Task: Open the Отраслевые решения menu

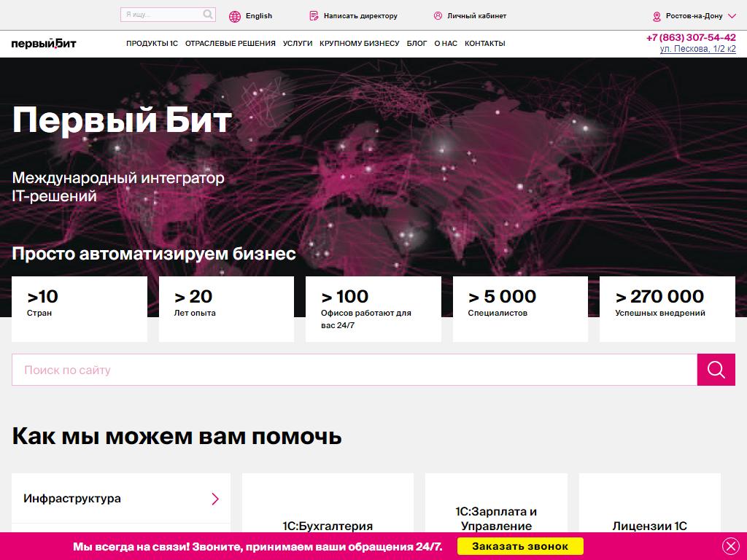Action: [x=230, y=44]
